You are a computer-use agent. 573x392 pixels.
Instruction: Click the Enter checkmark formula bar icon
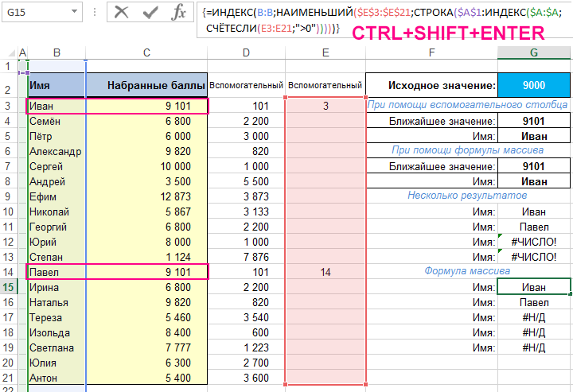click(150, 12)
